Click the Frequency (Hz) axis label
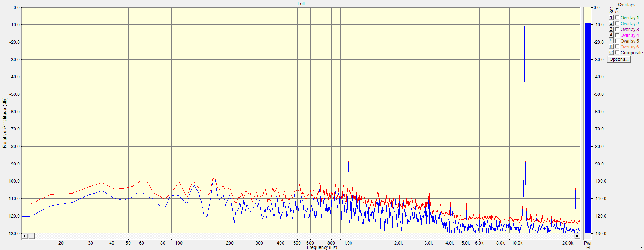Viewport: 644px width, 250px height. (322, 247)
